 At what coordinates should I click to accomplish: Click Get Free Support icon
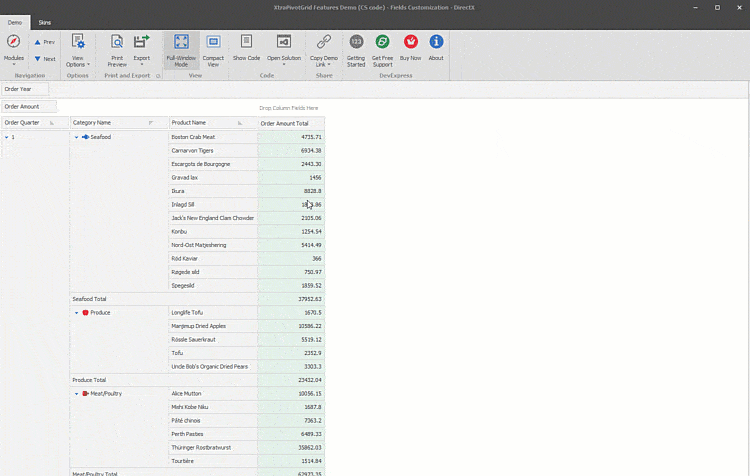coord(382,43)
